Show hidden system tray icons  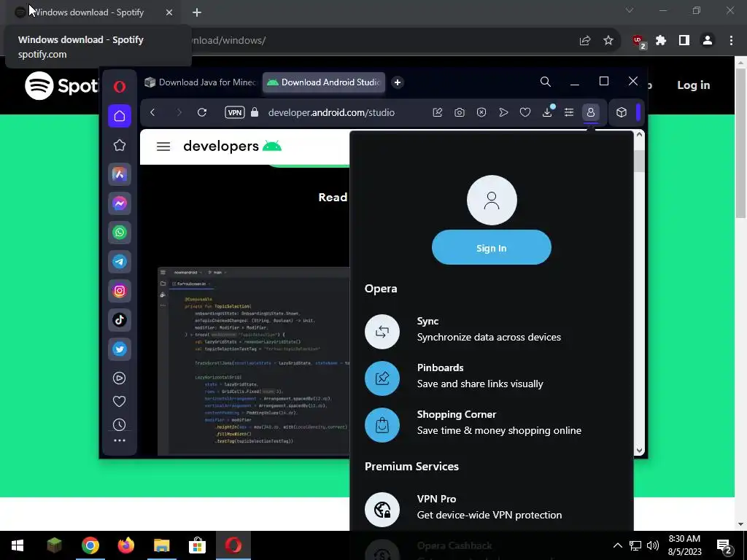tap(617, 545)
